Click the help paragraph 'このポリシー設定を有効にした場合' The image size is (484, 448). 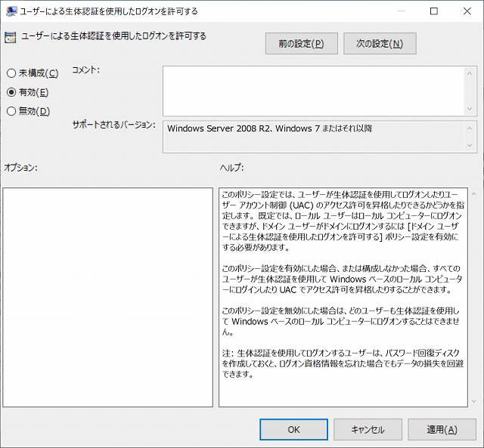click(x=342, y=279)
